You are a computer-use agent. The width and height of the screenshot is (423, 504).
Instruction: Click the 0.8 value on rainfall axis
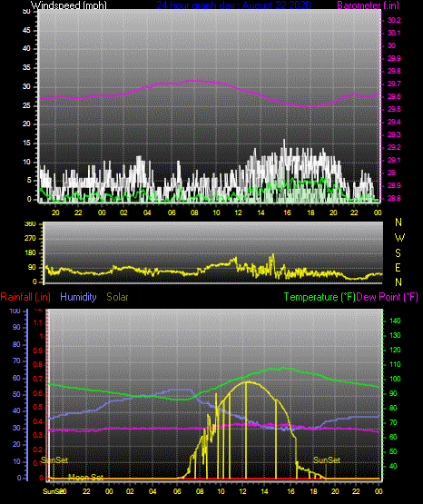coord(38,365)
